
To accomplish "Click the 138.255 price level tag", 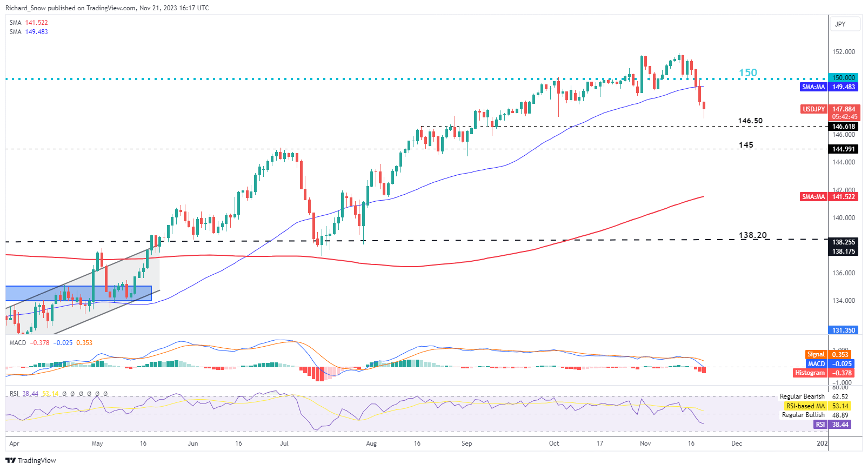I will (x=843, y=242).
